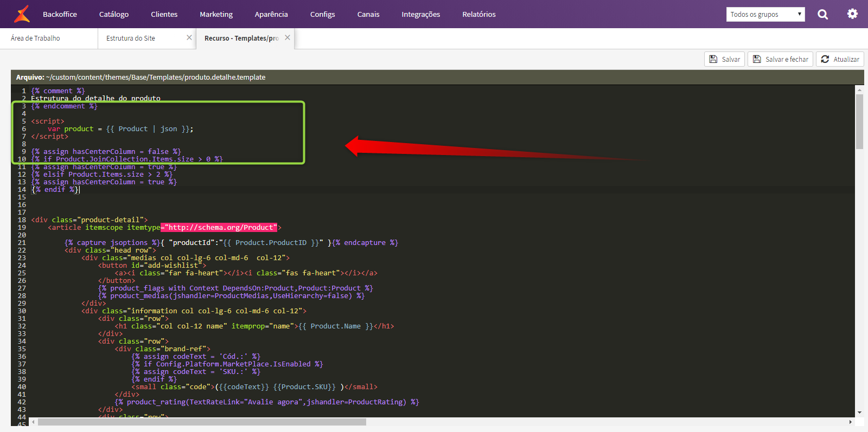Open the Configs menu
This screenshot has height=432, width=868.
point(323,14)
